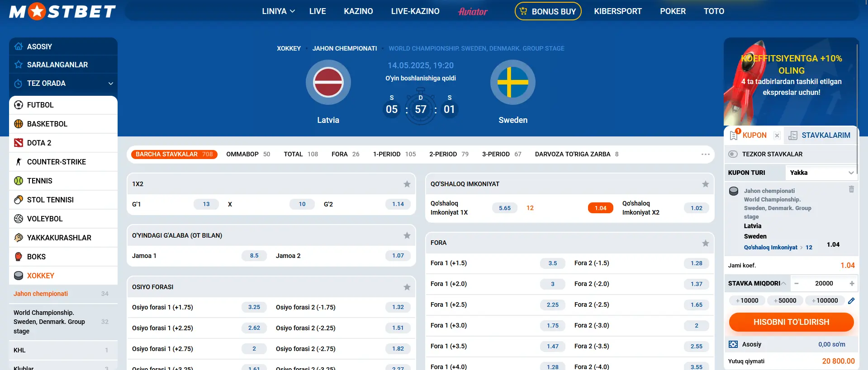This screenshot has height=370, width=868.
Task: Select the Tennis ball icon
Action: tap(19, 181)
